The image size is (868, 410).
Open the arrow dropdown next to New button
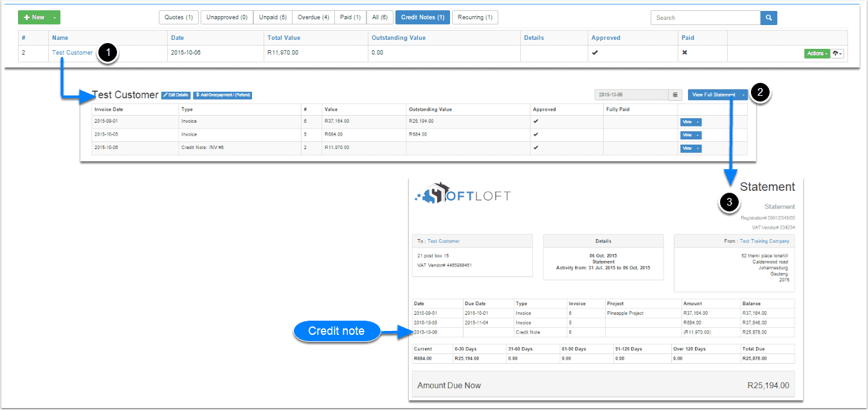(55, 17)
